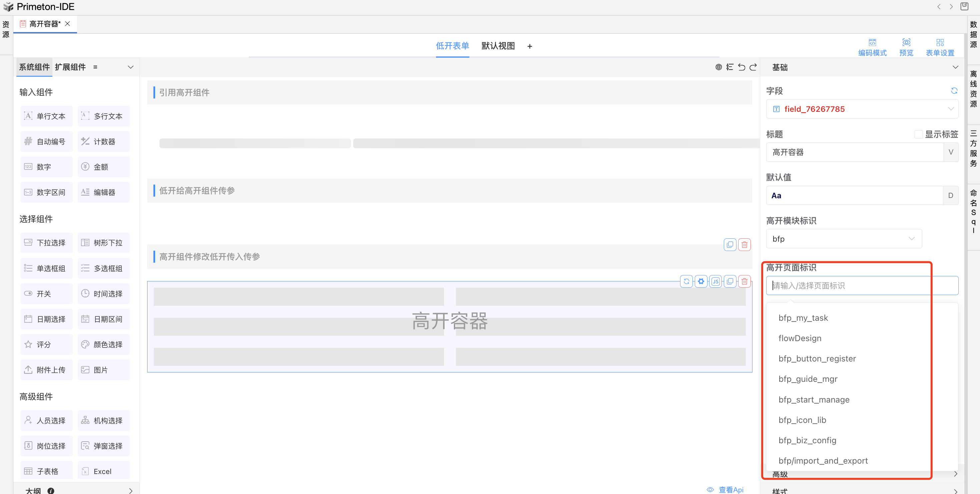The width and height of the screenshot is (980, 494).
Task: Select bfp_guide_mgr from the list
Action: 808,379
